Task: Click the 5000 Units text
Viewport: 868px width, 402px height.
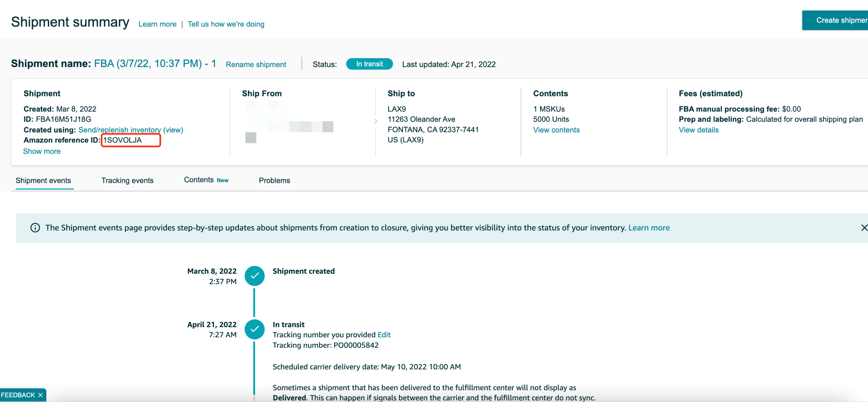Action: [x=551, y=119]
